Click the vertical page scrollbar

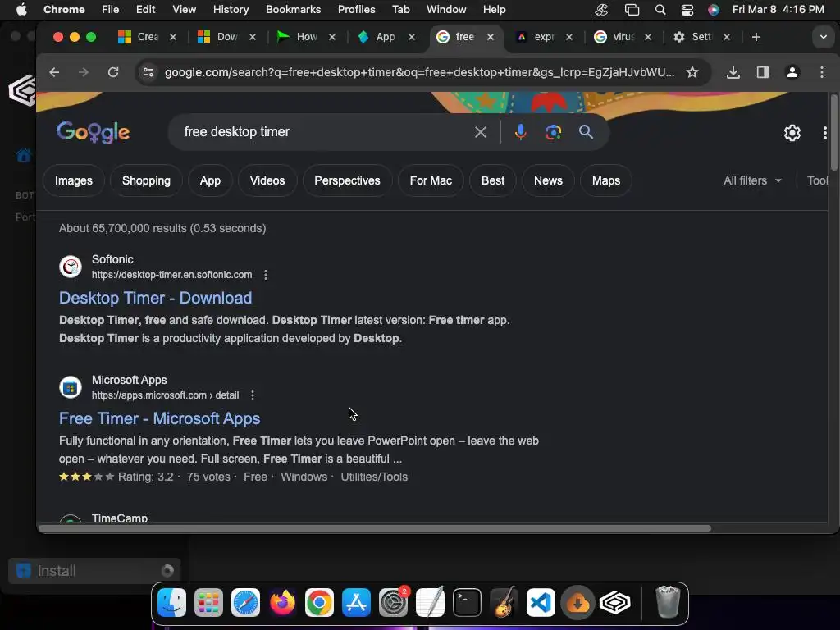coord(833,131)
